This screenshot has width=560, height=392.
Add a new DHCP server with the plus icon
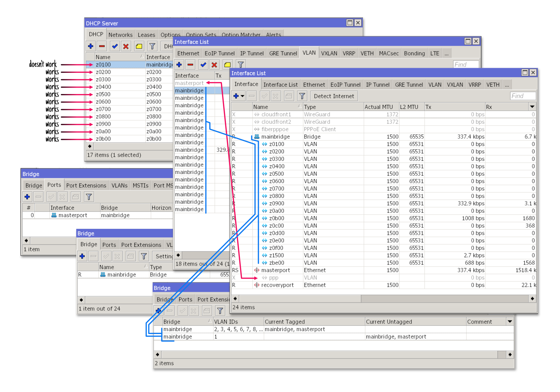pos(90,46)
